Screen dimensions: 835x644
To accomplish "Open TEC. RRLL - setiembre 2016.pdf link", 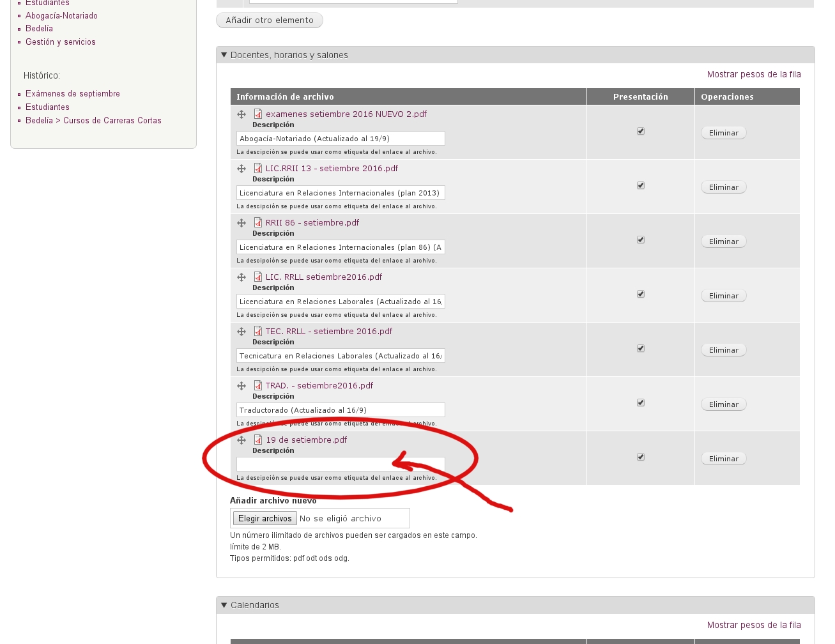I will coord(329,332).
